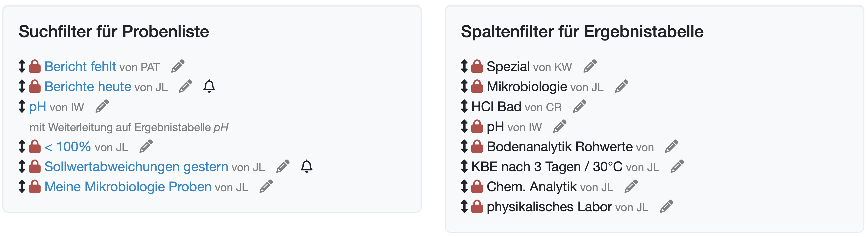Edit the Meine Mikrobiologie Proben filter
Screen dimensions: 868x237
266,186
